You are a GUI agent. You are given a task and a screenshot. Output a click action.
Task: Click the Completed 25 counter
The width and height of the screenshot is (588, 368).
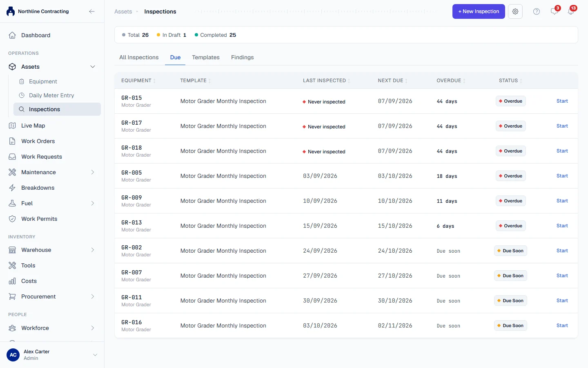(216, 35)
